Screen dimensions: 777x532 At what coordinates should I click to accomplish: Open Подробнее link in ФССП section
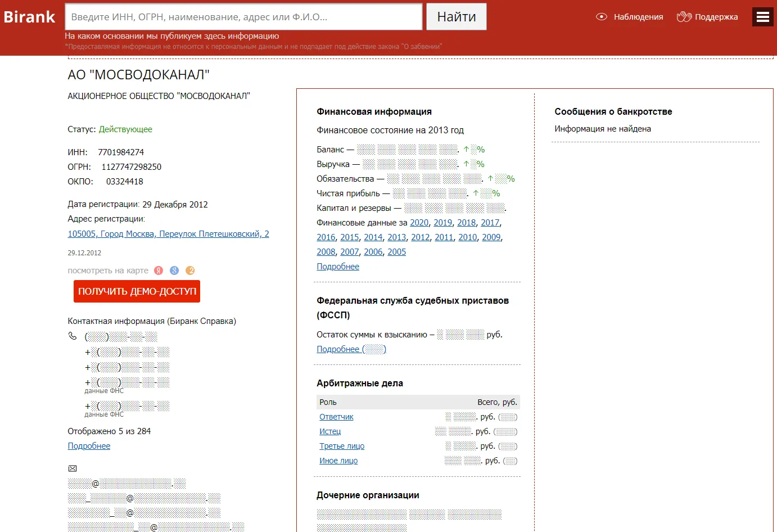(x=351, y=349)
